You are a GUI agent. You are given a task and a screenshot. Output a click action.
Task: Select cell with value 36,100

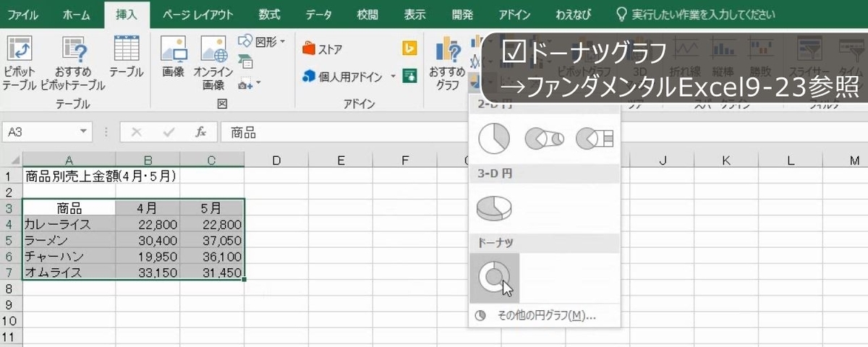212,257
